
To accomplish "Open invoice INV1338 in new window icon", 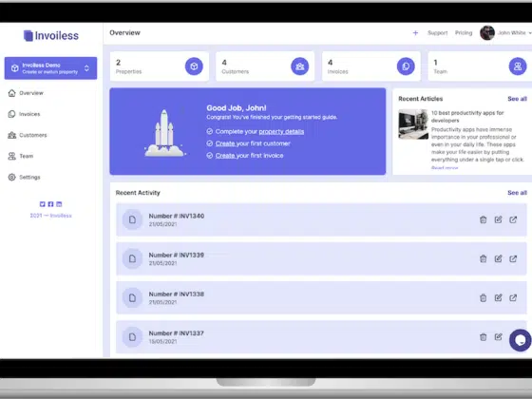I will coord(513,297).
